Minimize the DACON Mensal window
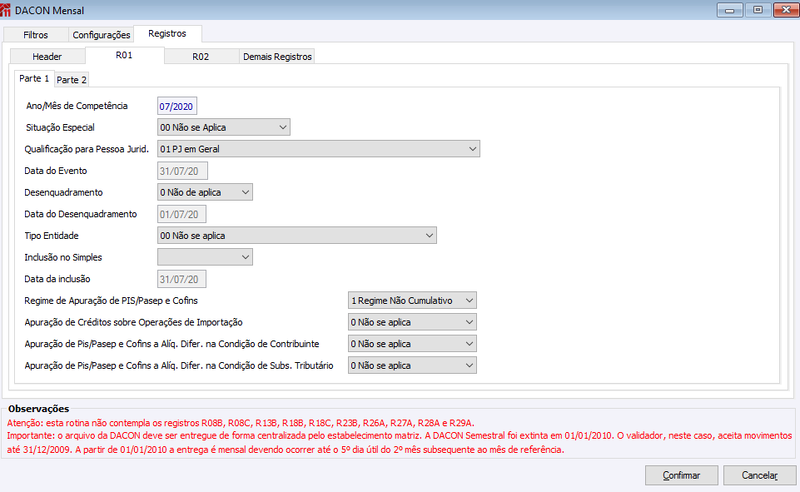The height and width of the screenshot is (492, 800). coord(730,10)
